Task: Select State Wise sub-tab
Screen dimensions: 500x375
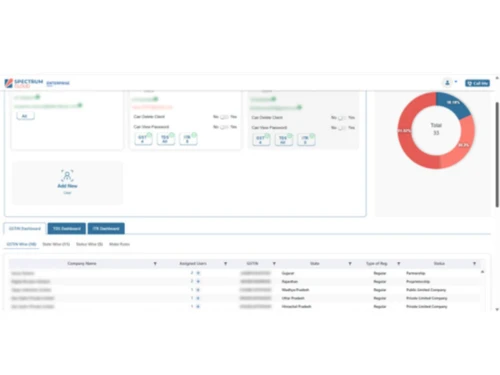Action: [x=56, y=244]
